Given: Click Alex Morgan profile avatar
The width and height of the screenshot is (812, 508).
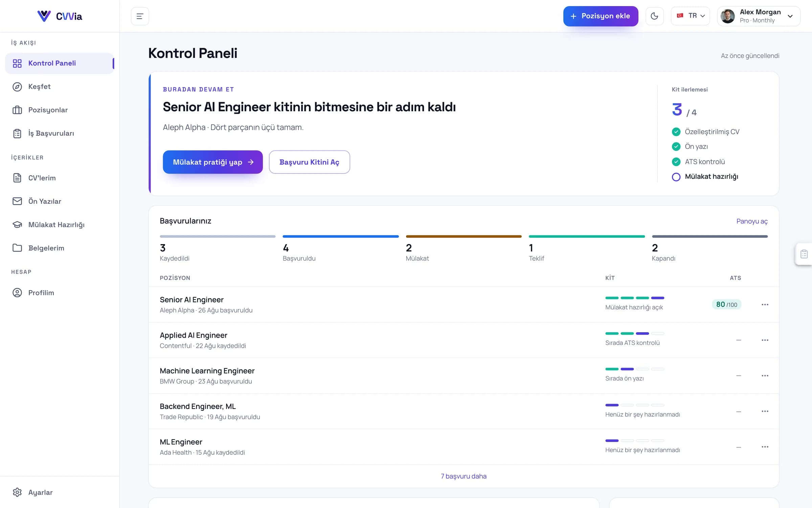Looking at the screenshot, I should click(x=728, y=16).
